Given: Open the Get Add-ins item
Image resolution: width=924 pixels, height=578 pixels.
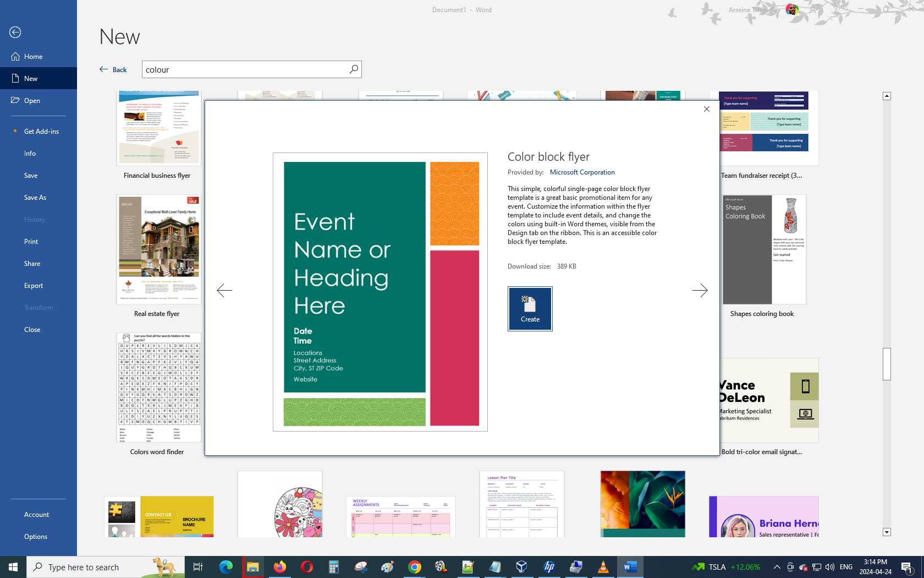Looking at the screenshot, I should click(41, 132).
